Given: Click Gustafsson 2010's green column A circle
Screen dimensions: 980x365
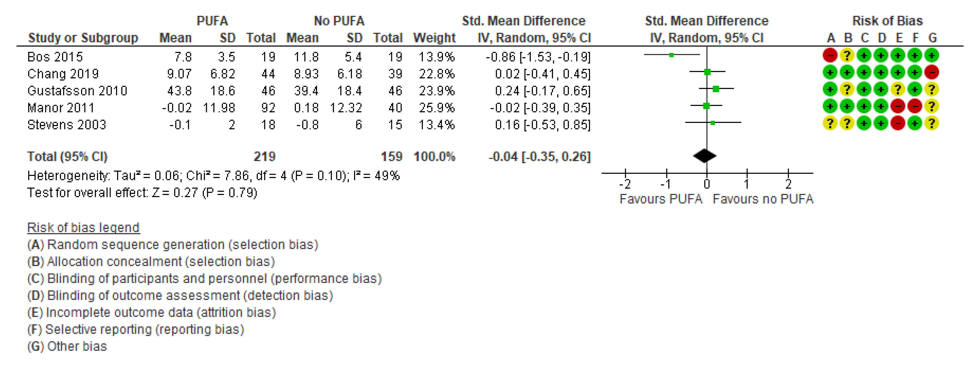Looking at the screenshot, I should coord(830,89).
